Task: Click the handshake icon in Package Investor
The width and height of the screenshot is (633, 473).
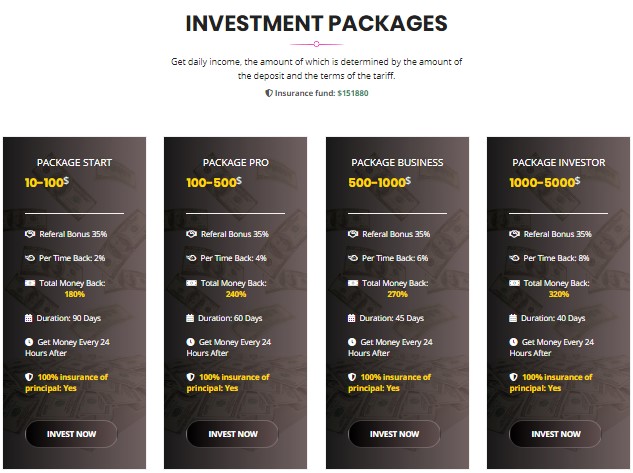Action: point(514,234)
